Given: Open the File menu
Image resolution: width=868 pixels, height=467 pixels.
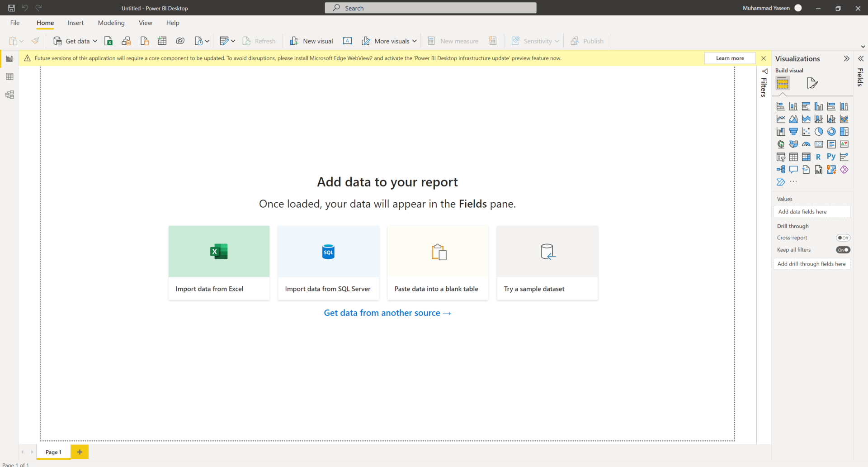Looking at the screenshot, I should coord(15,23).
